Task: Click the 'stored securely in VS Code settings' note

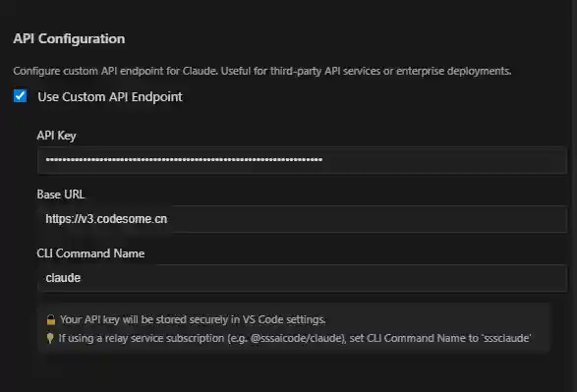Action: 193,319
